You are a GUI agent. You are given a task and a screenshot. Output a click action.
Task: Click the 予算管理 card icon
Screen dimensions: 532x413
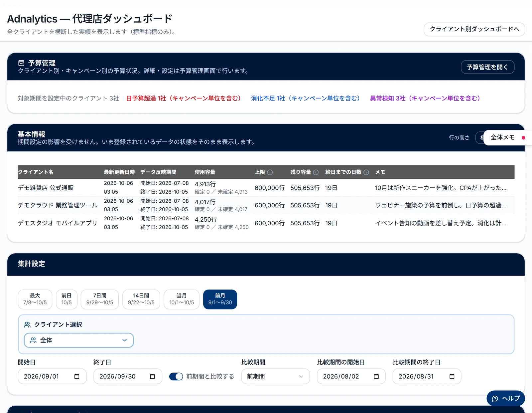[x=21, y=63]
